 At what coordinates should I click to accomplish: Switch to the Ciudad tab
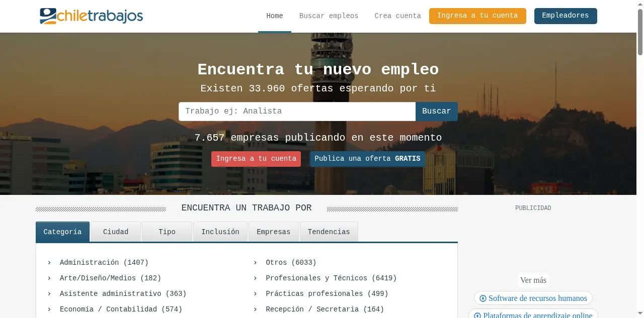point(116,232)
